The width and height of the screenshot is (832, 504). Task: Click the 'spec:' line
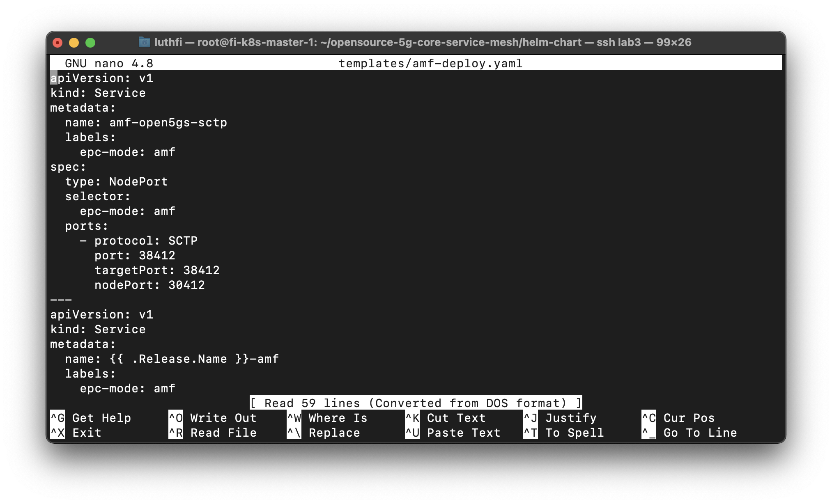point(68,167)
